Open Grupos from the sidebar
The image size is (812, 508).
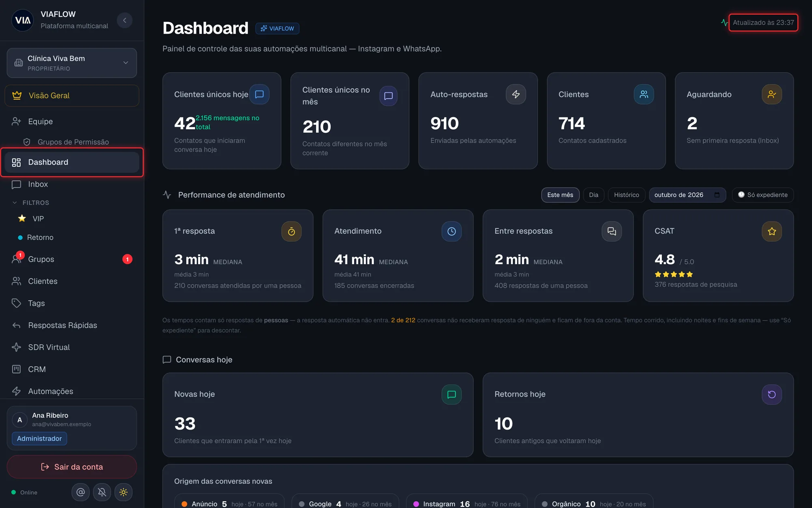[x=72, y=259]
